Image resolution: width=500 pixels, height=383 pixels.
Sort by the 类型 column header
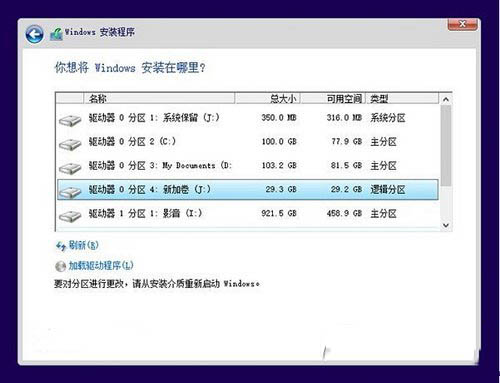click(x=402, y=98)
